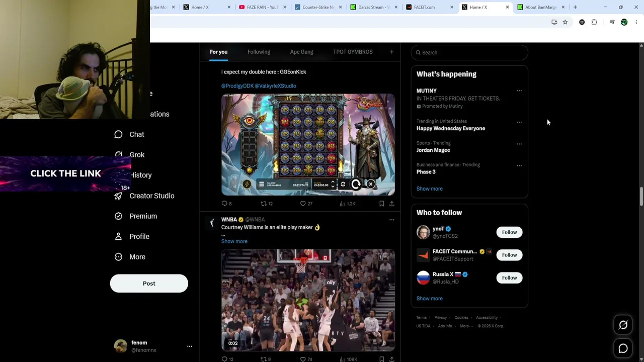This screenshot has width=644, height=362.
Task: Like the WNBA tweet
Action: (306, 359)
